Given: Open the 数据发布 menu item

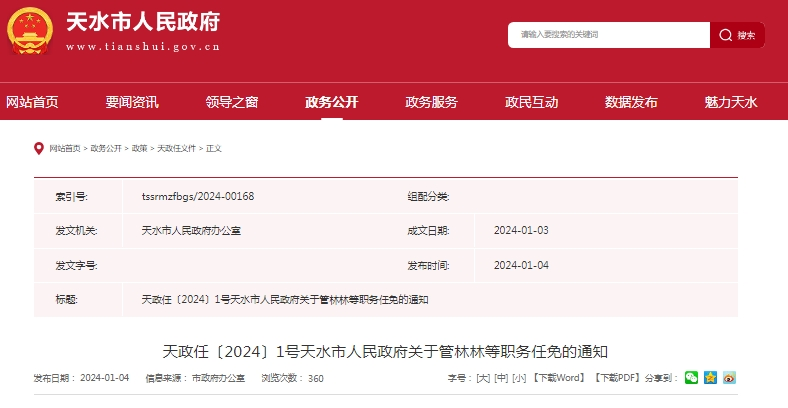Looking at the screenshot, I should [x=631, y=102].
